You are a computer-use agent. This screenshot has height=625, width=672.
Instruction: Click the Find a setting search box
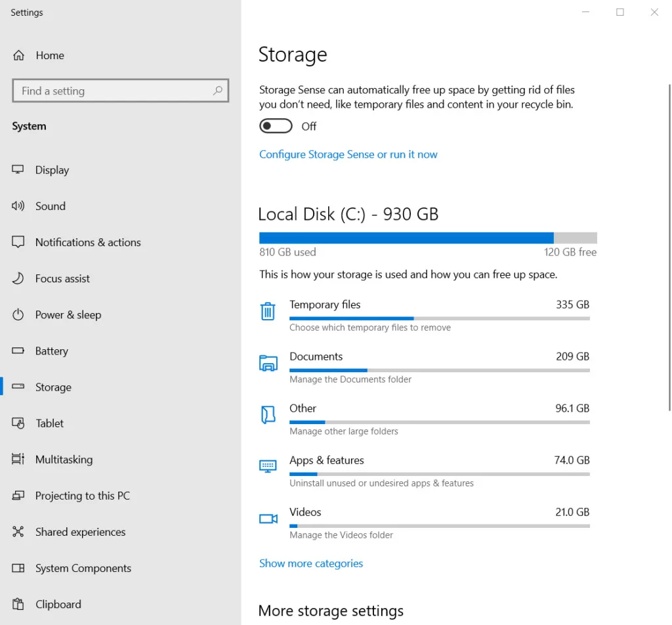click(x=121, y=91)
